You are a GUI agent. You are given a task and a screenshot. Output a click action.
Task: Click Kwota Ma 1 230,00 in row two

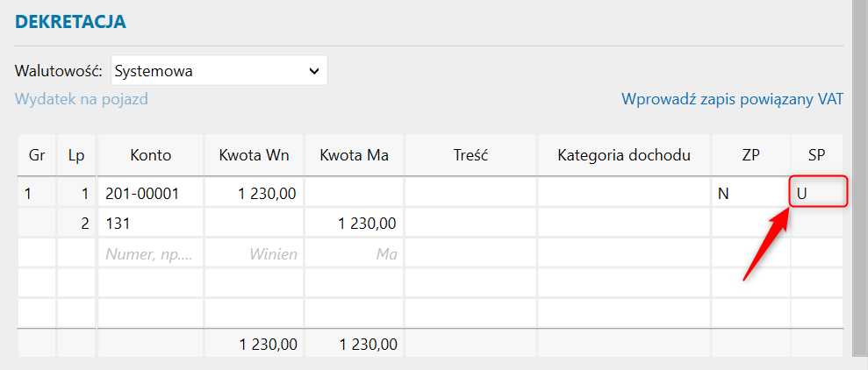tap(354, 224)
